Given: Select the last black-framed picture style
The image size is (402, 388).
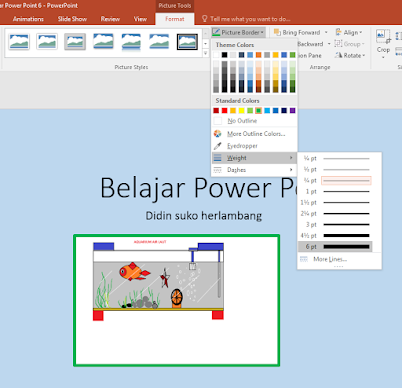Looking at the screenshot, I should tap(187, 42).
